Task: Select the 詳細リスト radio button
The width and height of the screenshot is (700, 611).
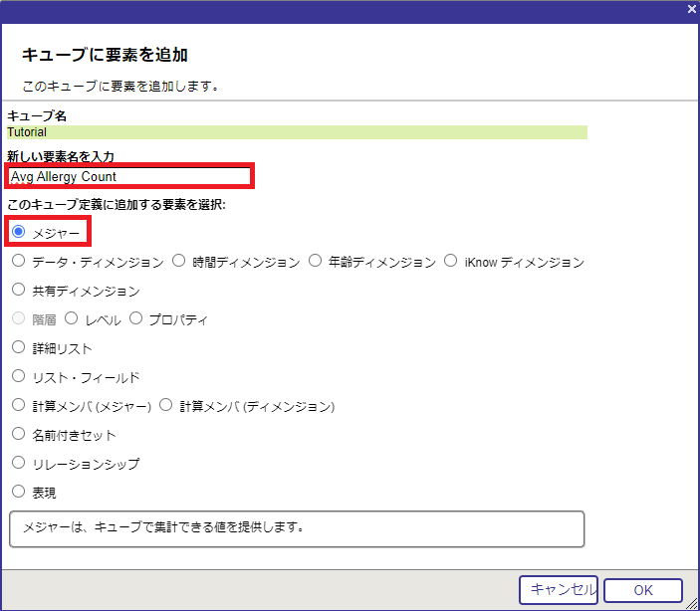Action: point(19,348)
